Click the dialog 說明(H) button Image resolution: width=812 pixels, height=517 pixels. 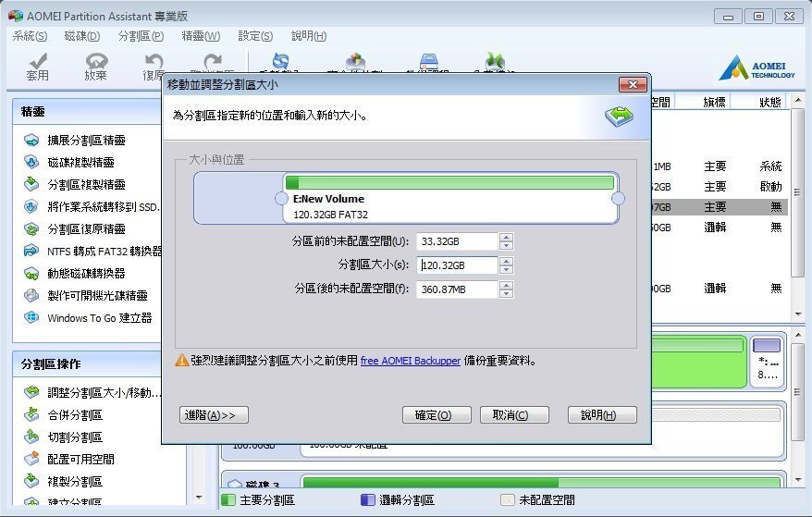coord(602,415)
